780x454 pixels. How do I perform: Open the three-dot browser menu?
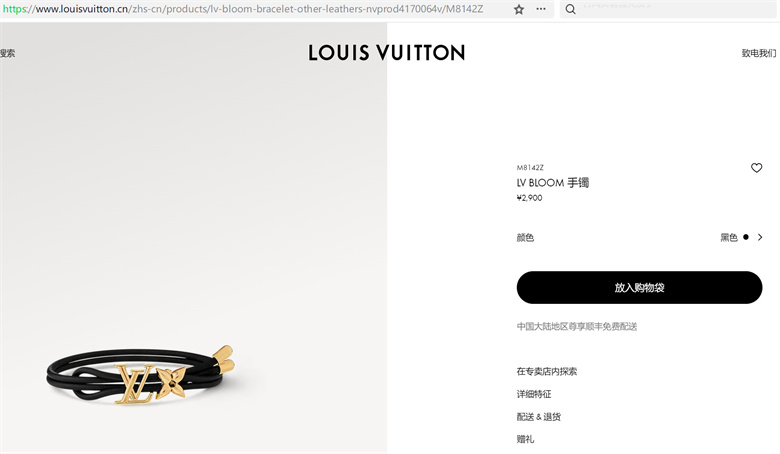[x=541, y=9]
